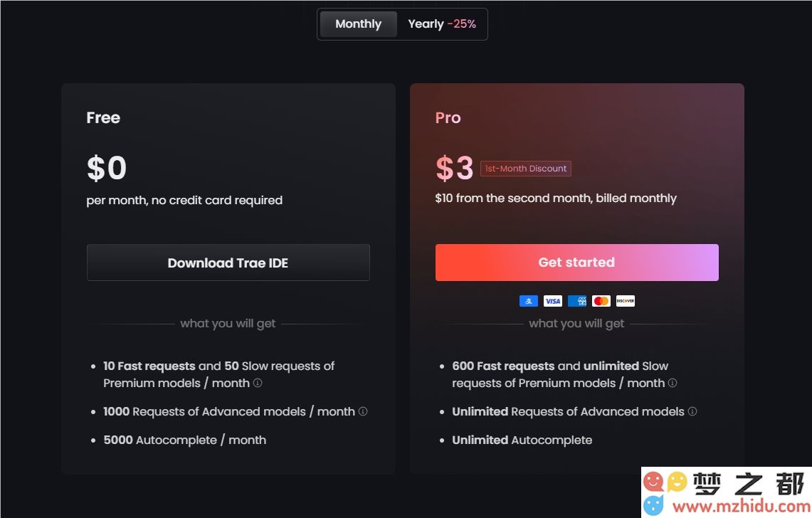
Task: Click the Download Trae IDE button
Action: coord(228,263)
